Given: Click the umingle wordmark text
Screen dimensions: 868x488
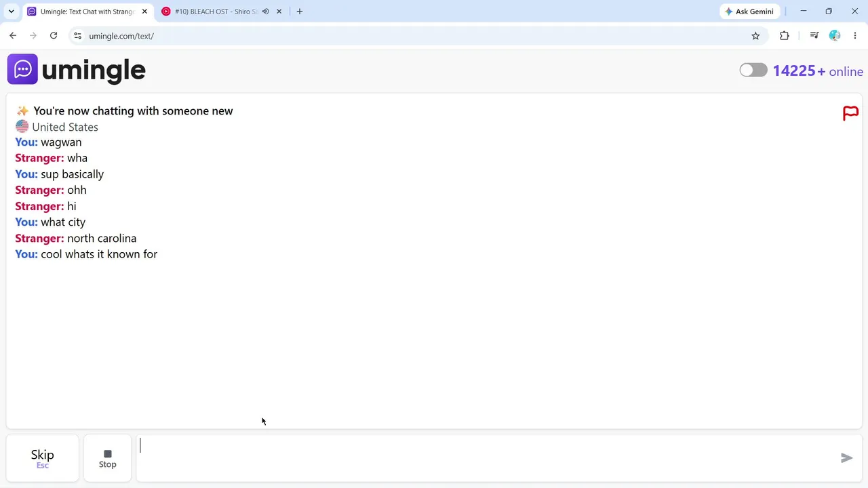Looking at the screenshot, I should click(x=94, y=70).
